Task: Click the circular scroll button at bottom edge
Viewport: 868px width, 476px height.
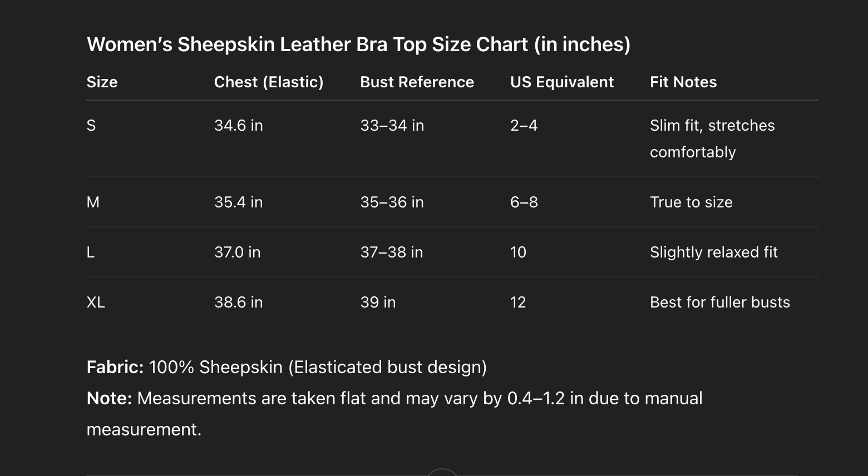Action: coord(442,473)
